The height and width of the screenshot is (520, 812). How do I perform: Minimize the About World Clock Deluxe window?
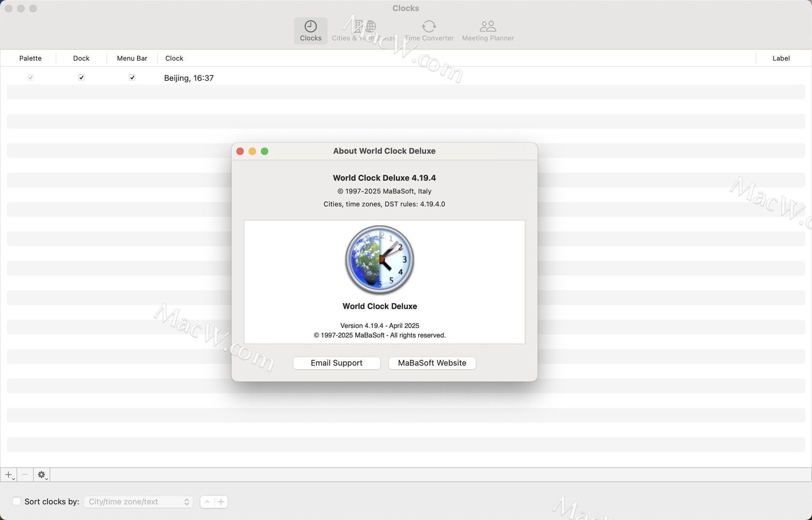(x=252, y=151)
